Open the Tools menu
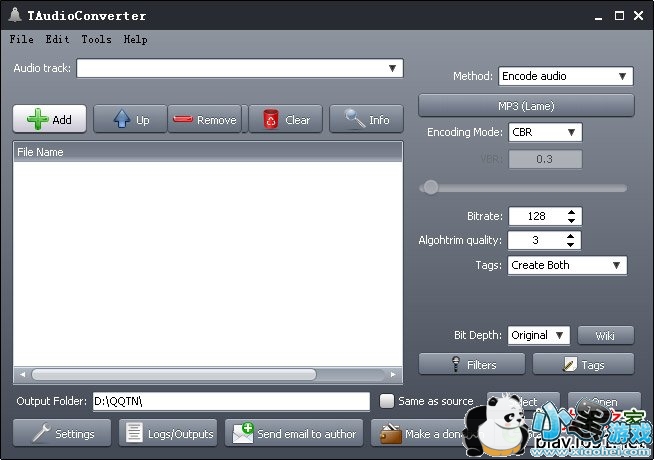 (x=96, y=39)
